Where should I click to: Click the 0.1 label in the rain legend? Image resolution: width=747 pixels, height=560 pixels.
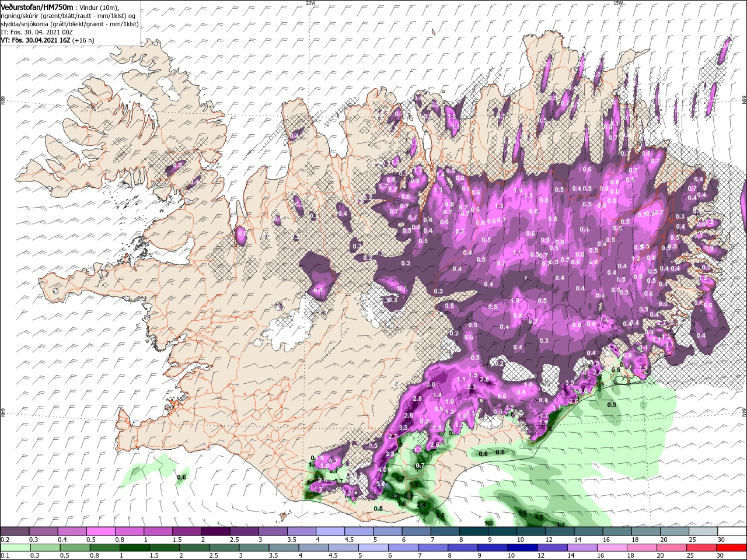5,555
